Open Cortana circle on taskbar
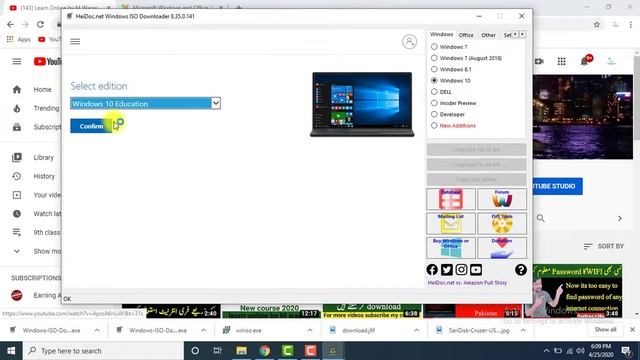 [195, 351]
